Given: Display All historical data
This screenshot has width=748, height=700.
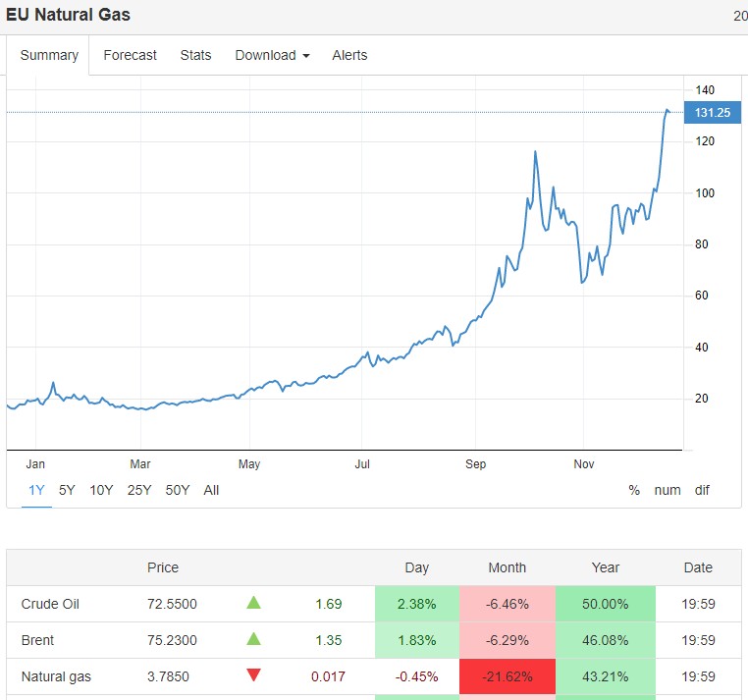Looking at the screenshot, I should point(211,490).
